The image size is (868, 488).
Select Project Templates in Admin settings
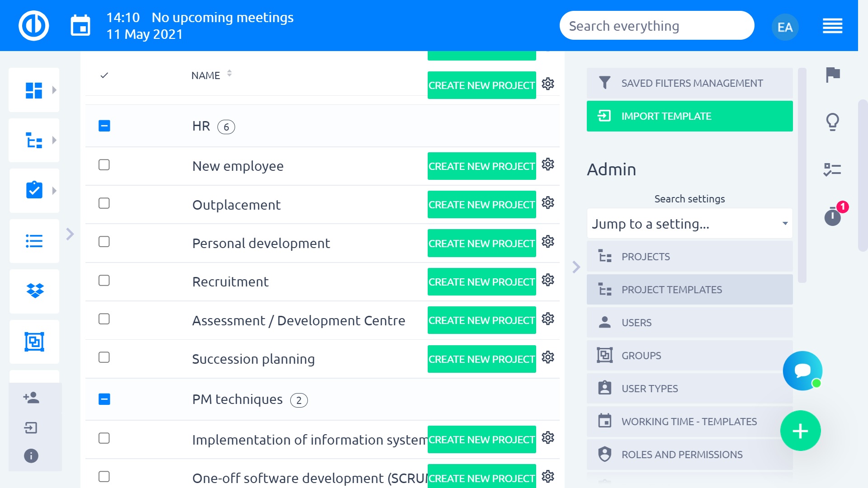click(689, 290)
